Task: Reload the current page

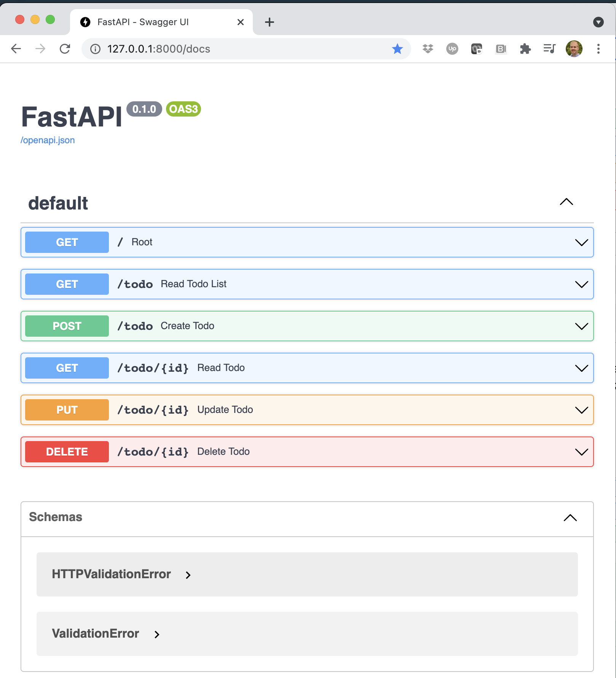Action: click(65, 49)
